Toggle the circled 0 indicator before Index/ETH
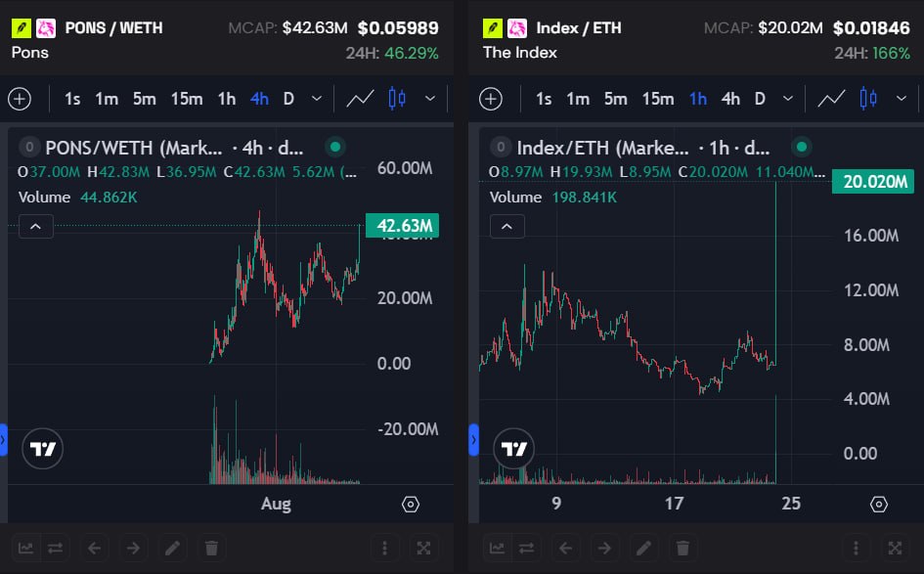This screenshot has height=574, width=924. (501, 147)
